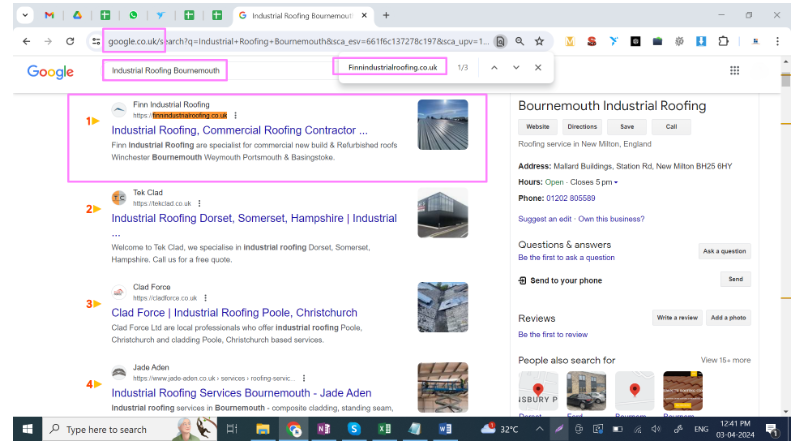Click Be the first to review link
796x443 pixels.
pos(553,334)
